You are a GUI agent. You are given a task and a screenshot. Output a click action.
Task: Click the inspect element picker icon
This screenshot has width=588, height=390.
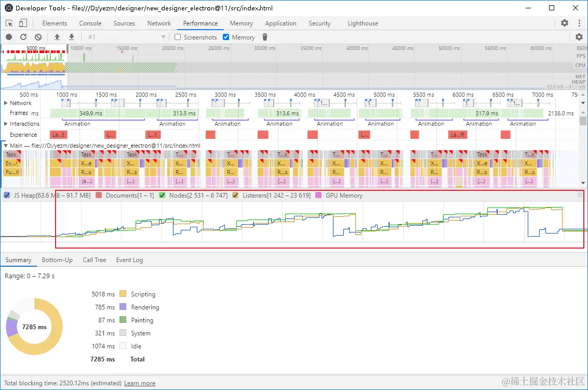(x=9, y=23)
